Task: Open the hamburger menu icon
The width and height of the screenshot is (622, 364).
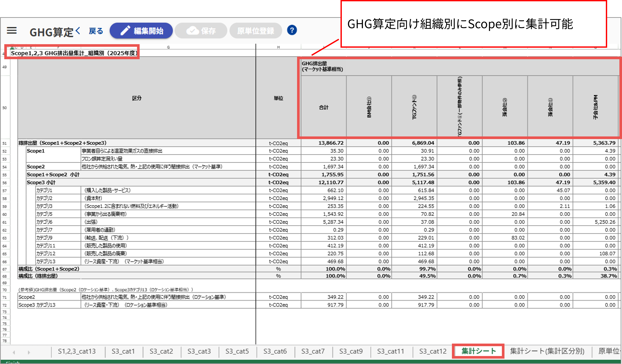Action: (x=12, y=31)
